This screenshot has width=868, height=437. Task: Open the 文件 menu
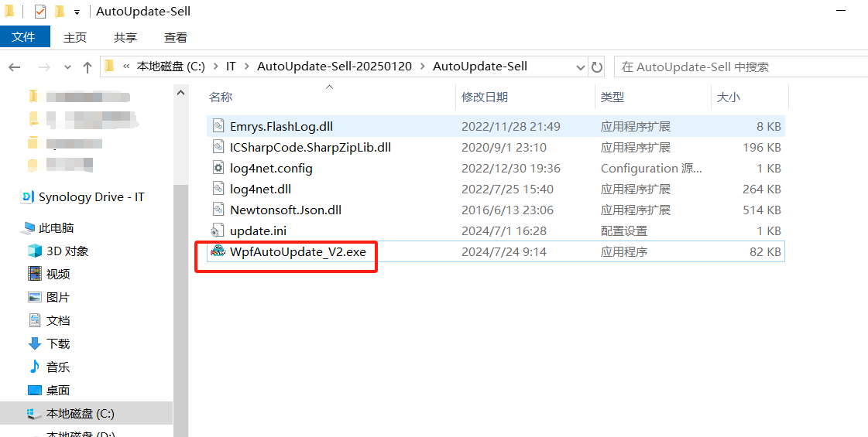pyautogui.click(x=24, y=37)
